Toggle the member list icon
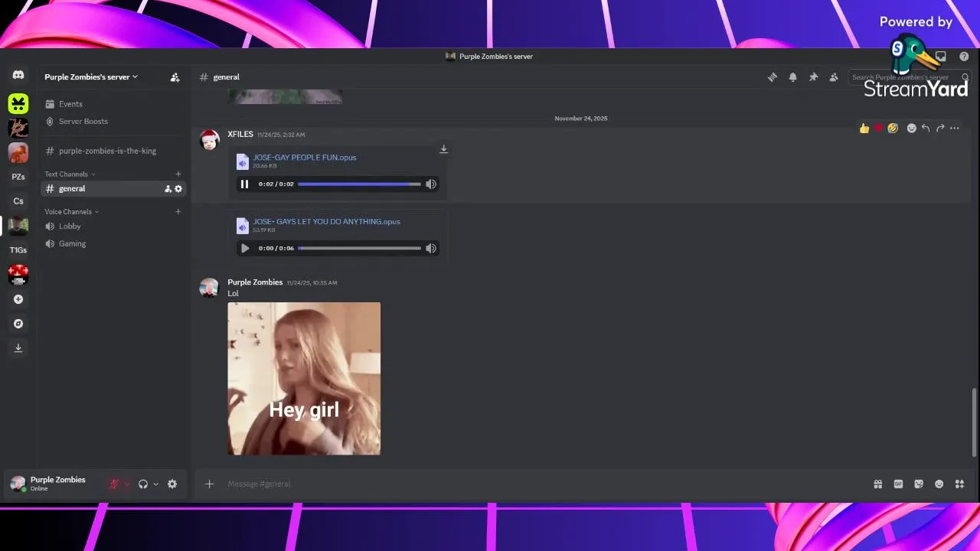Viewport: 980px width, 551px height. (834, 77)
